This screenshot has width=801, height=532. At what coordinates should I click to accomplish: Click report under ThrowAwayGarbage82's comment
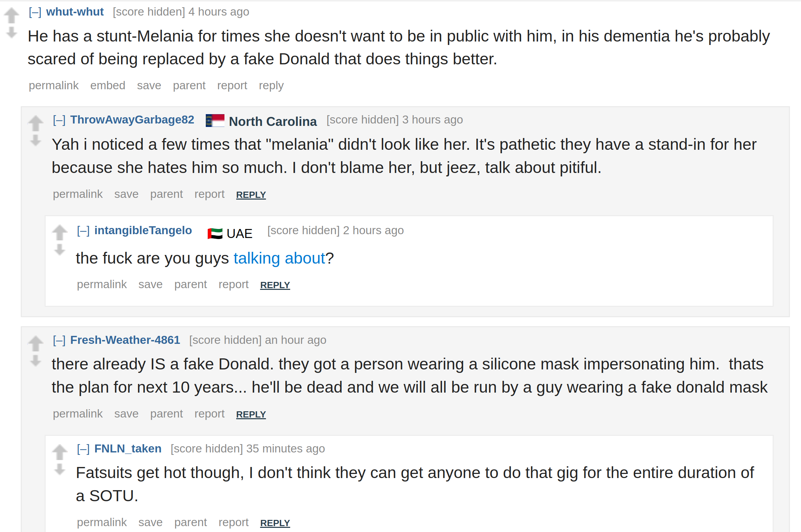pos(210,194)
